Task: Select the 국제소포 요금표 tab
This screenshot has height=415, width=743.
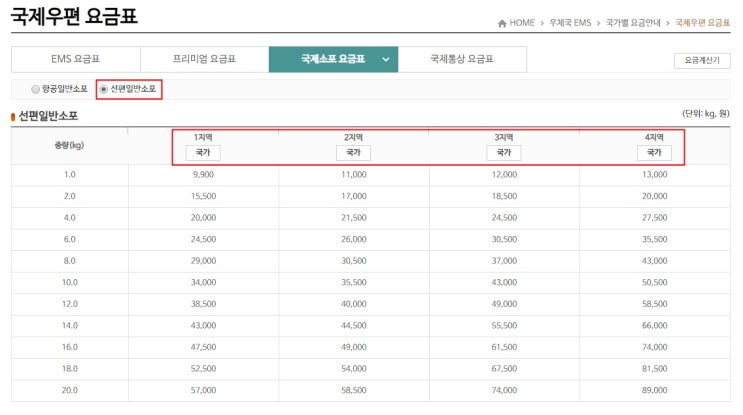Action: click(333, 59)
